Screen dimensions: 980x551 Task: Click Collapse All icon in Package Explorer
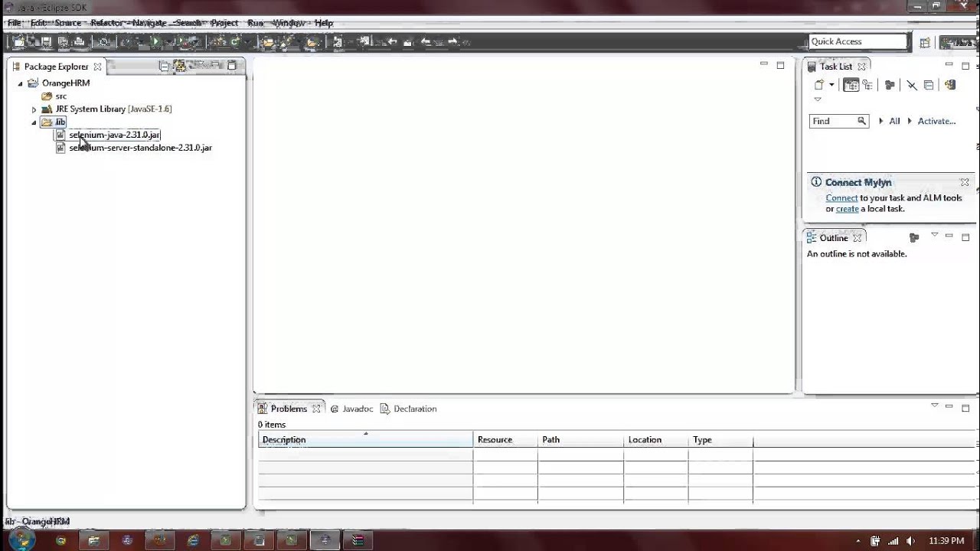pyautogui.click(x=164, y=67)
